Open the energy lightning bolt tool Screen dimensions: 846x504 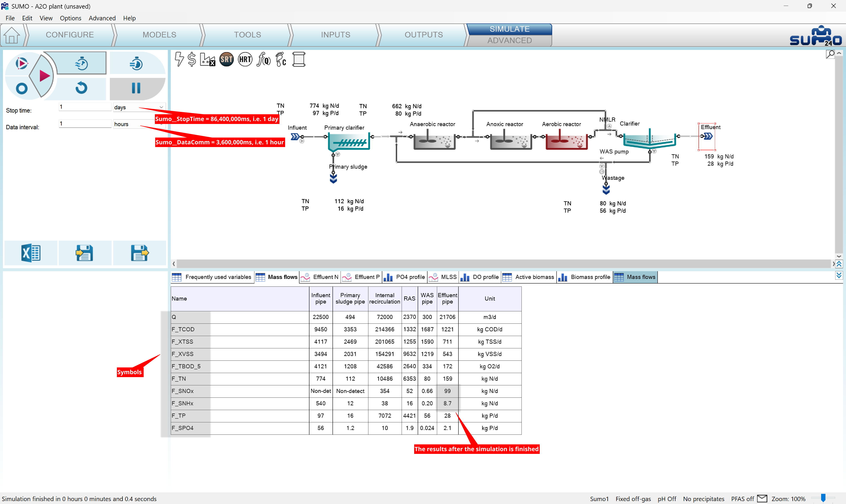pyautogui.click(x=179, y=60)
